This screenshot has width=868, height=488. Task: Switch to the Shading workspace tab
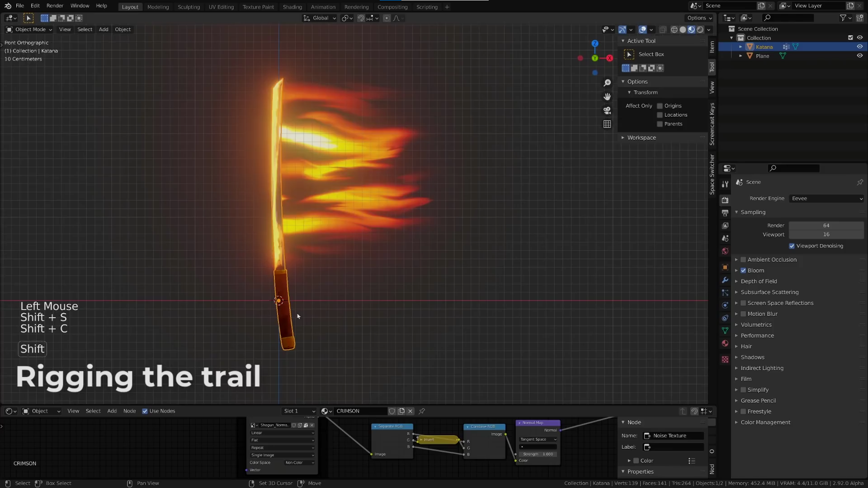pos(292,7)
